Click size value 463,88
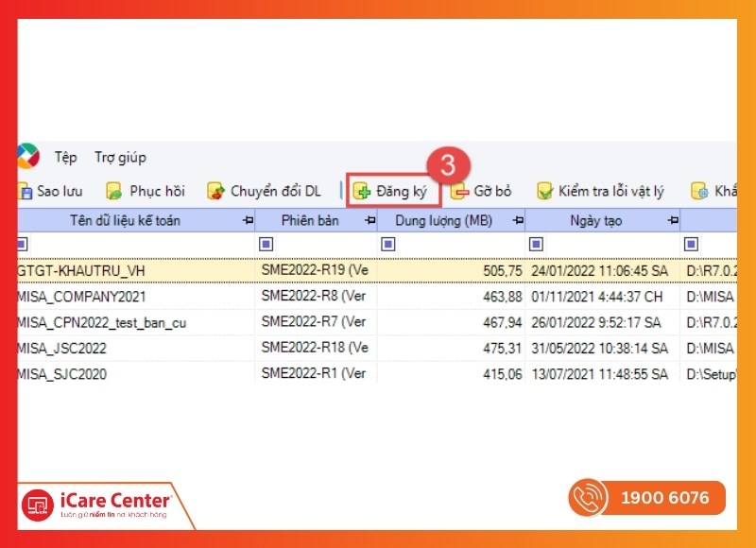This screenshot has width=756, height=548. click(503, 297)
